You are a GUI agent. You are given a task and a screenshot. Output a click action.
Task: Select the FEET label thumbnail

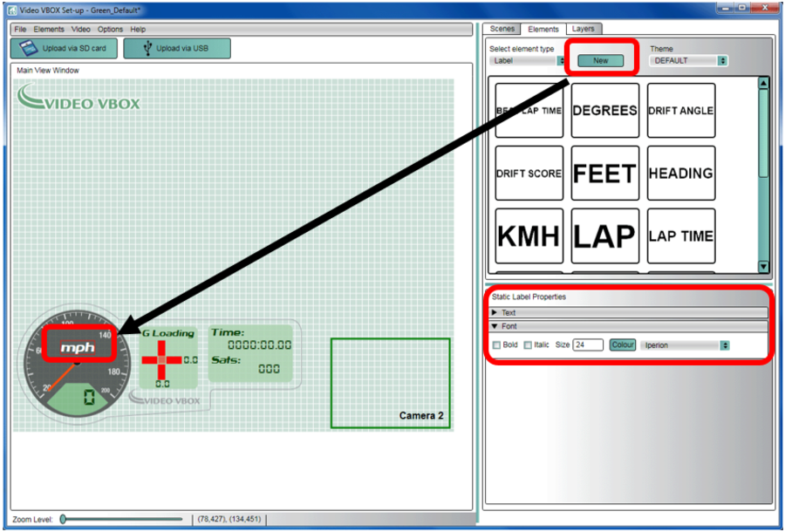point(604,174)
